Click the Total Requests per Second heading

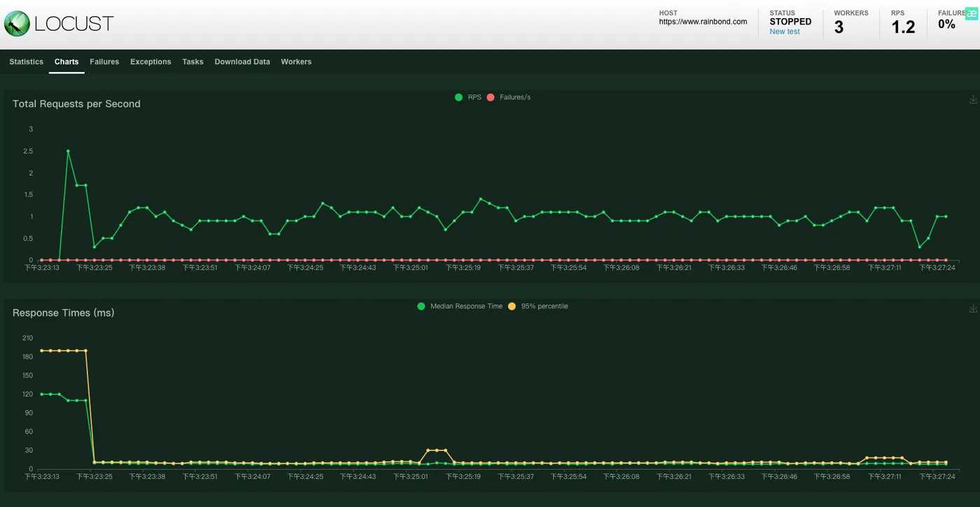tap(76, 104)
